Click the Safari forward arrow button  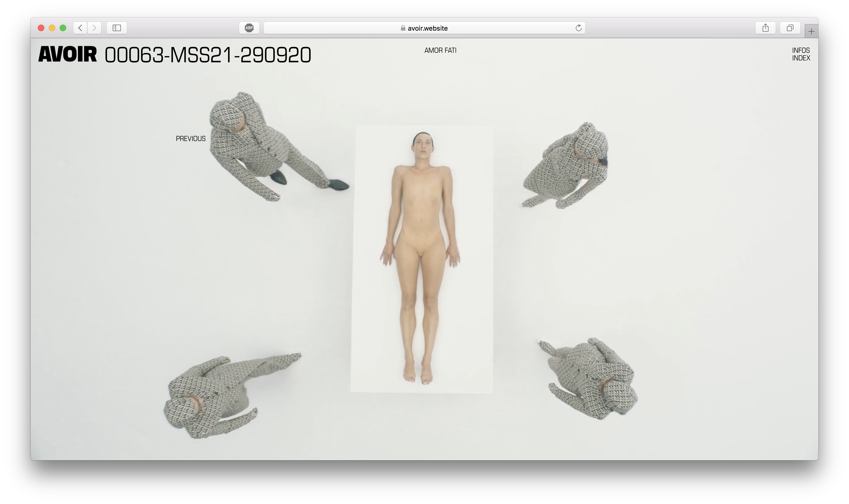[x=94, y=28]
